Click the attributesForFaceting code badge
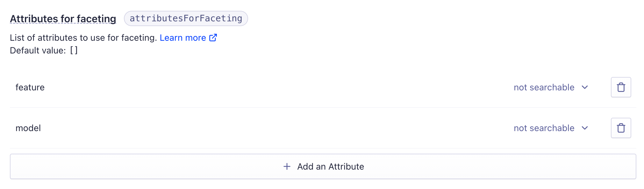This screenshot has height=189, width=644. point(185,18)
